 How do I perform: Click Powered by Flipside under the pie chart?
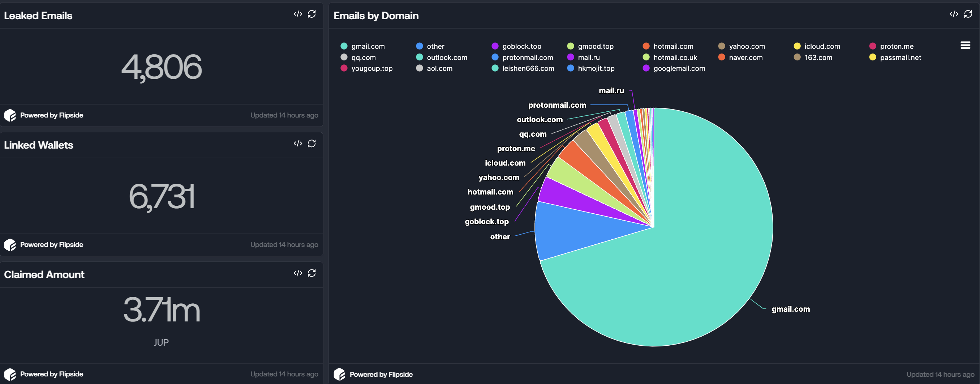point(381,375)
